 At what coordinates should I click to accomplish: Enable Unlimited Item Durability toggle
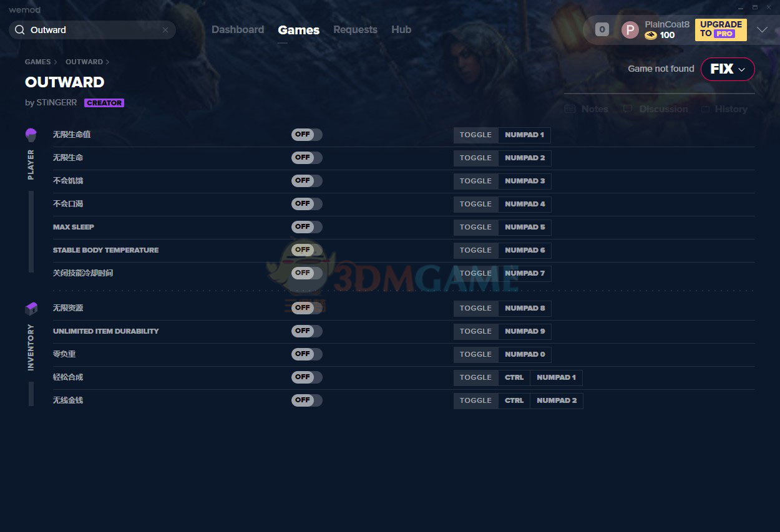click(306, 331)
